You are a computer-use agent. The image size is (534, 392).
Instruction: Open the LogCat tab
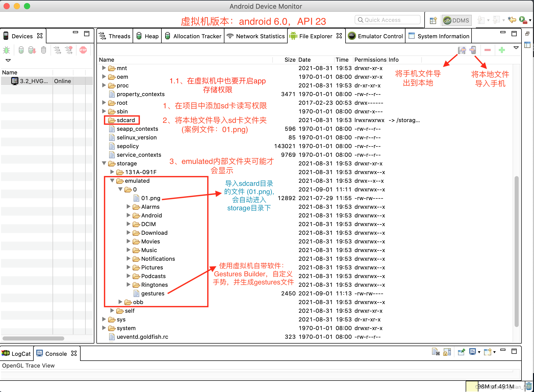(x=17, y=354)
